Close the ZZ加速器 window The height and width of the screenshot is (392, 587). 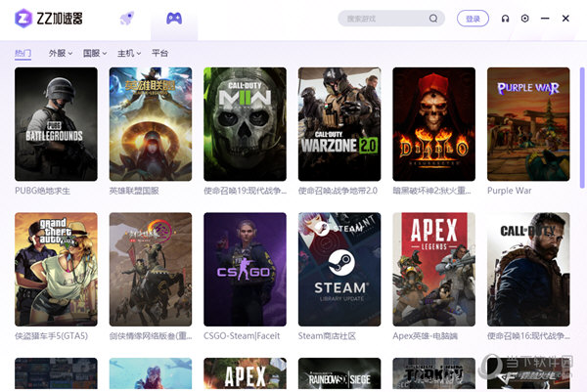click(565, 19)
